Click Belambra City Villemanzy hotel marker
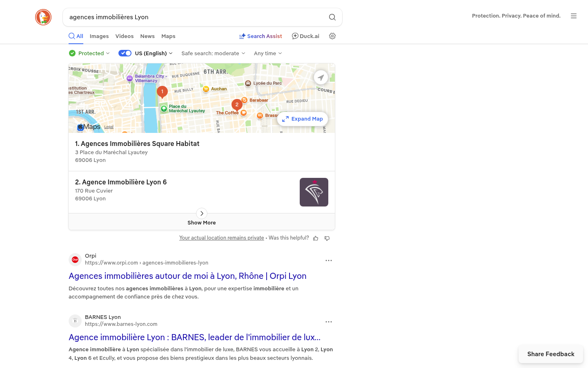This screenshot has width=588, height=368. coord(129,79)
